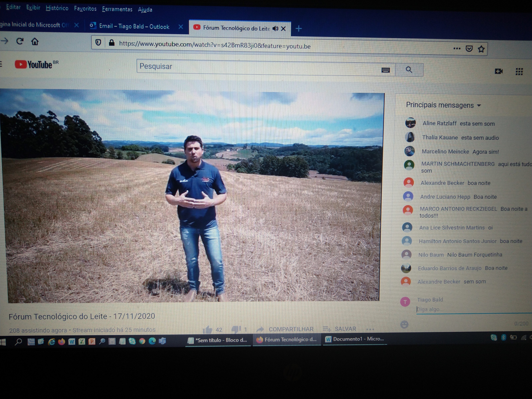Launch PowerPoint from the taskbar
The height and width of the screenshot is (399, 532).
point(92,341)
